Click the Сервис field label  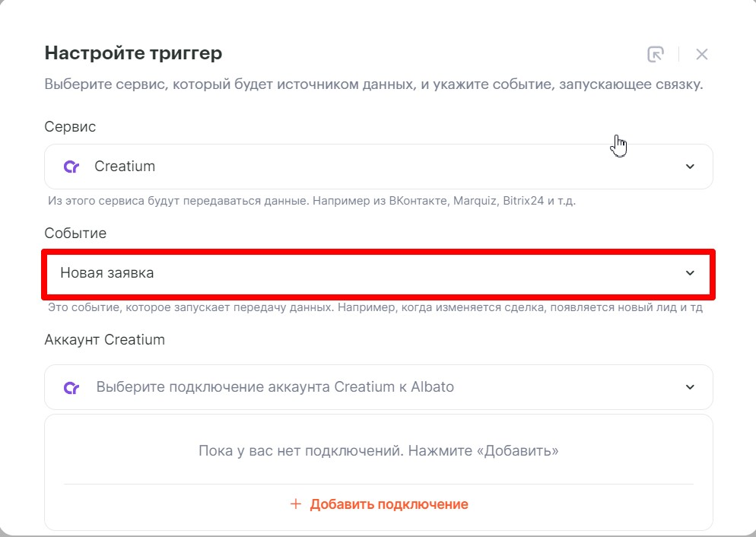70,127
